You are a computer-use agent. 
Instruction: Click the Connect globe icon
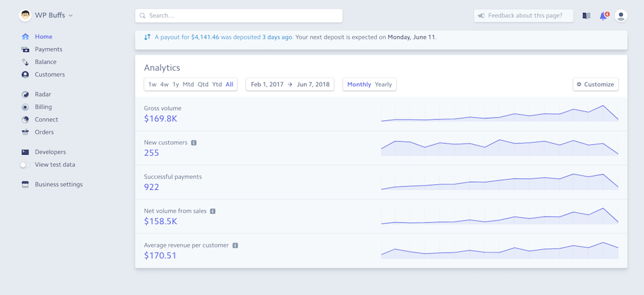[x=25, y=120]
